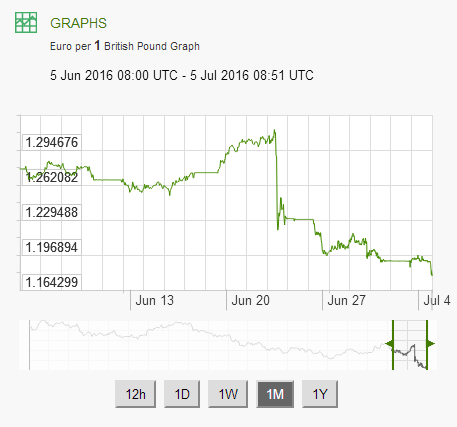Click the Jun 20 axis date label
The image size is (457, 427).
[250, 301]
